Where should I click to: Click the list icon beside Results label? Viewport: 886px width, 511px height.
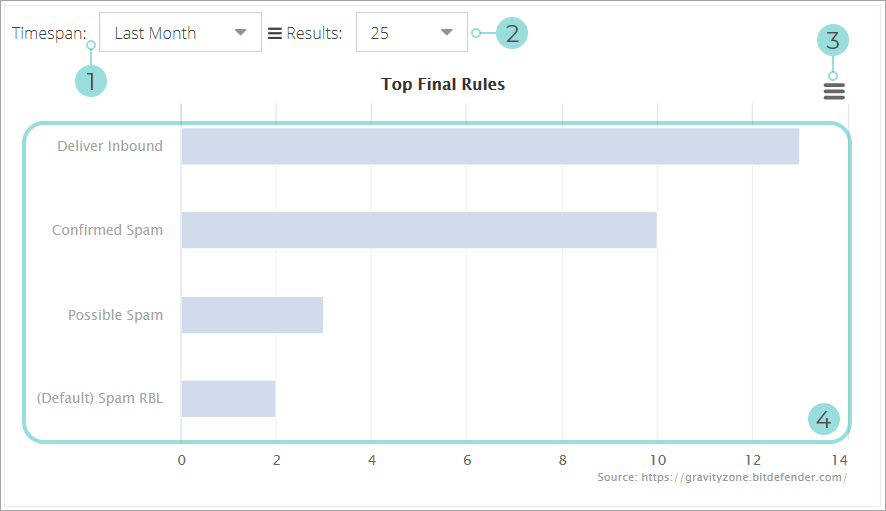click(x=275, y=33)
